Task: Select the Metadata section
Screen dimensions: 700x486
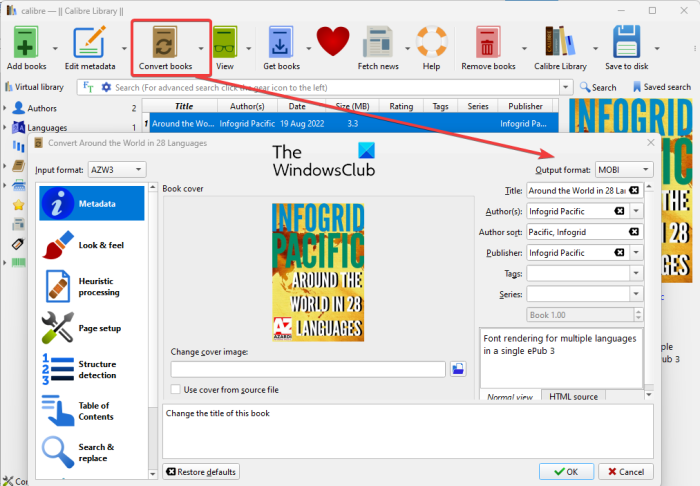Action: pyautogui.click(x=92, y=204)
